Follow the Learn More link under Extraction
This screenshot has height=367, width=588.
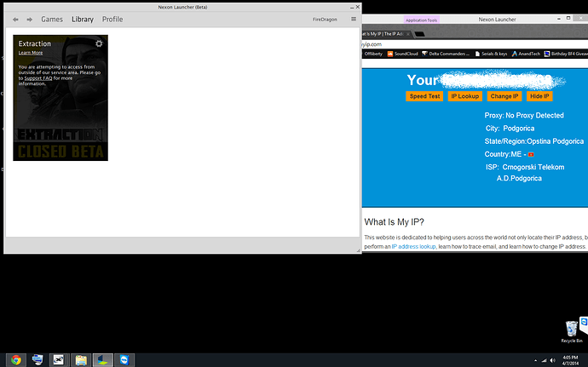point(31,53)
